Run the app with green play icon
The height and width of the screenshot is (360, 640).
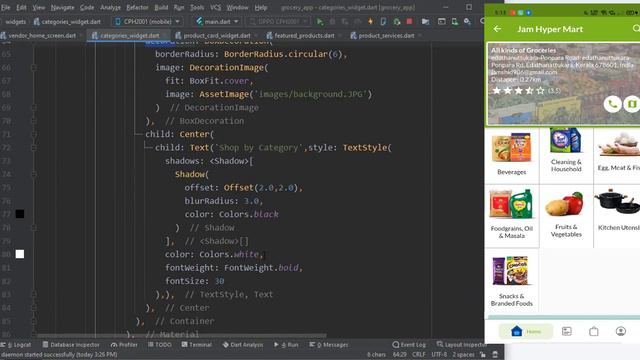pyautogui.click(x=320, y=21)
